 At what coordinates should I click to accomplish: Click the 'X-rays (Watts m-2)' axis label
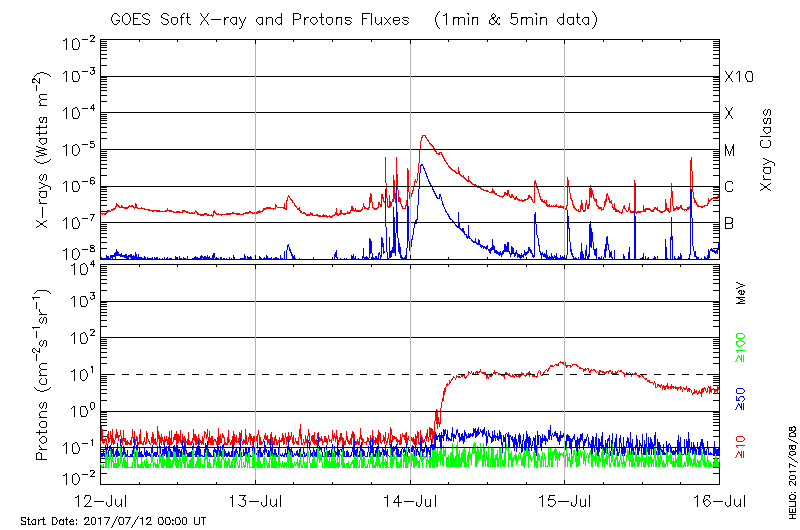pos(44,152)
